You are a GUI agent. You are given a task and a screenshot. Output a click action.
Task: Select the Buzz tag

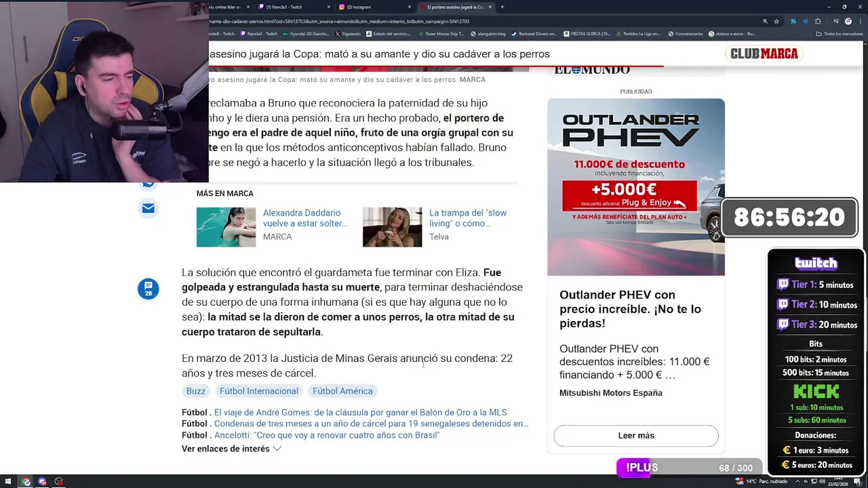click(196, 391)
